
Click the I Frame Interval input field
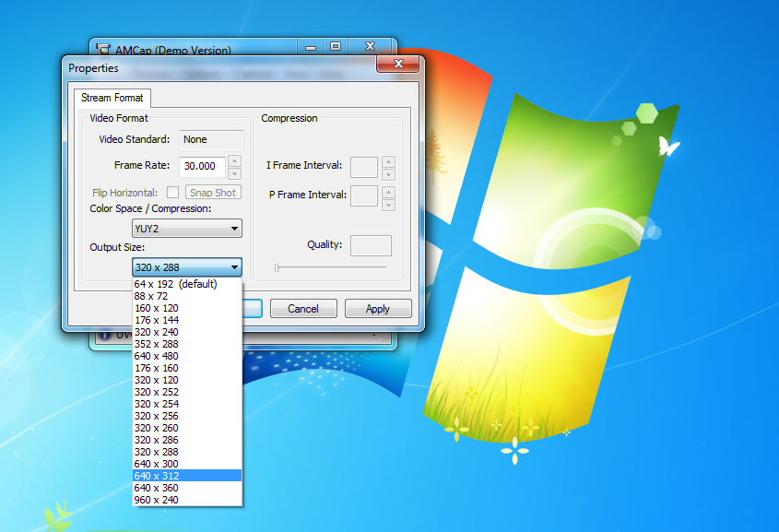point(364,167)
